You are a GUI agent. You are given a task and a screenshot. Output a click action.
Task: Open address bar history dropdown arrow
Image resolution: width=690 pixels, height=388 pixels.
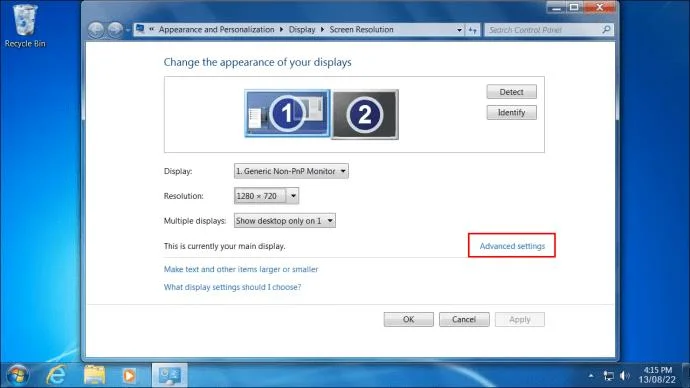coord(459,30)
